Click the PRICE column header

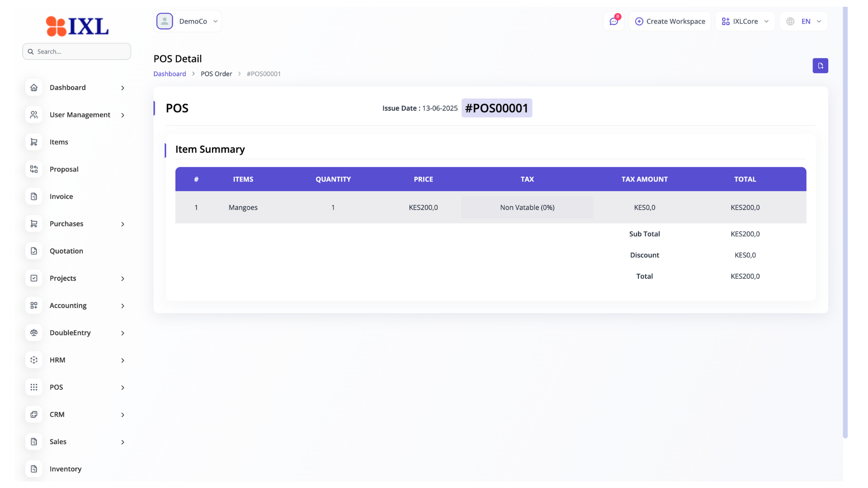423,179
